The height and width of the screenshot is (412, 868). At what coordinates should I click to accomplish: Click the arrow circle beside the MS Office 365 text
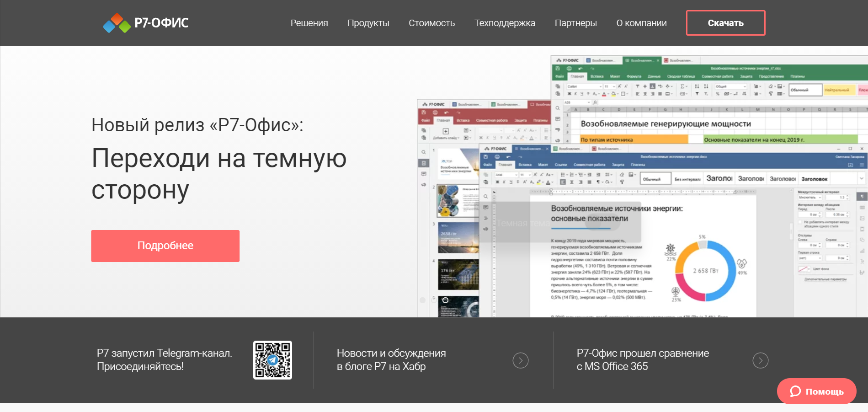pyautogui.click(x=760, y=360)
